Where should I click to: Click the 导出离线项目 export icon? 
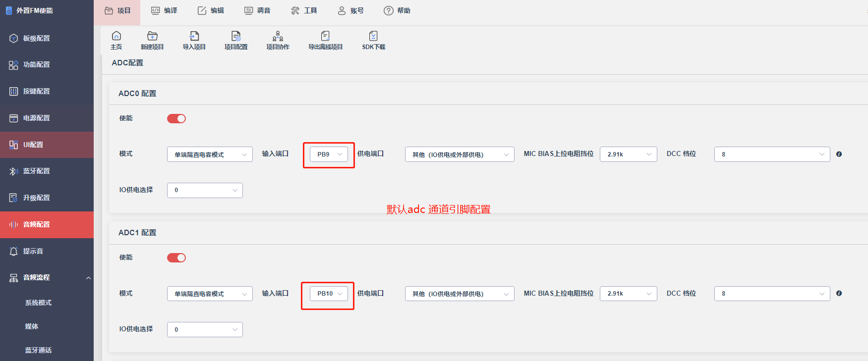[x=325, y=40]
